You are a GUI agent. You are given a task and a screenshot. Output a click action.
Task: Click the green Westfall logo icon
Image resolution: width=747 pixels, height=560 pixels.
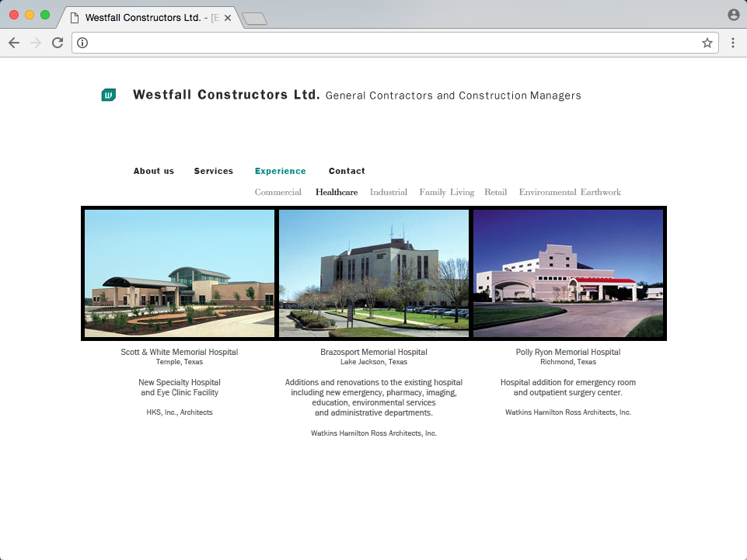(109, 95)
